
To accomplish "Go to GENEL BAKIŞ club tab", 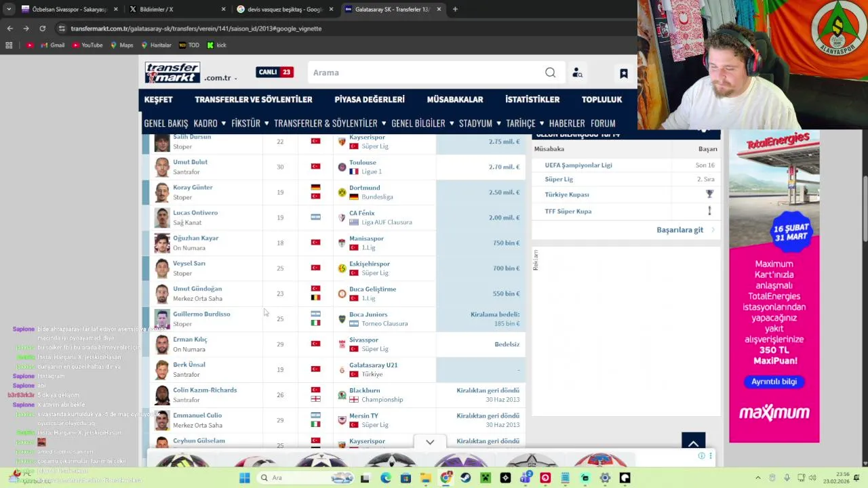I will pos(165,123).
